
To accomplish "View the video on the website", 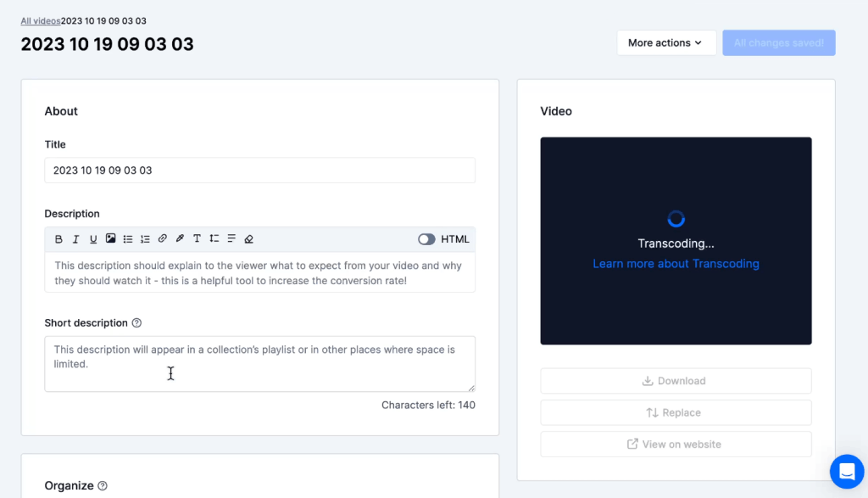I will point(676,444).
